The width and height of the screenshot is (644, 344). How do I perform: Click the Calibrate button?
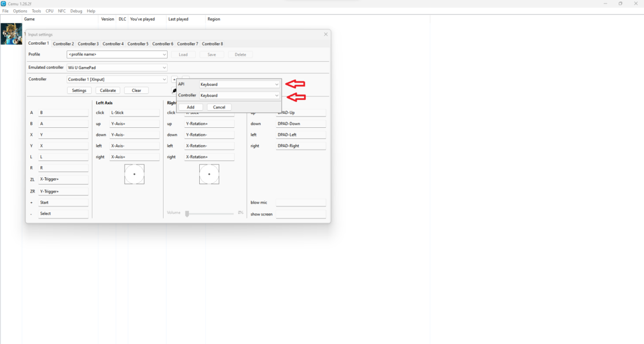(108, 91)
